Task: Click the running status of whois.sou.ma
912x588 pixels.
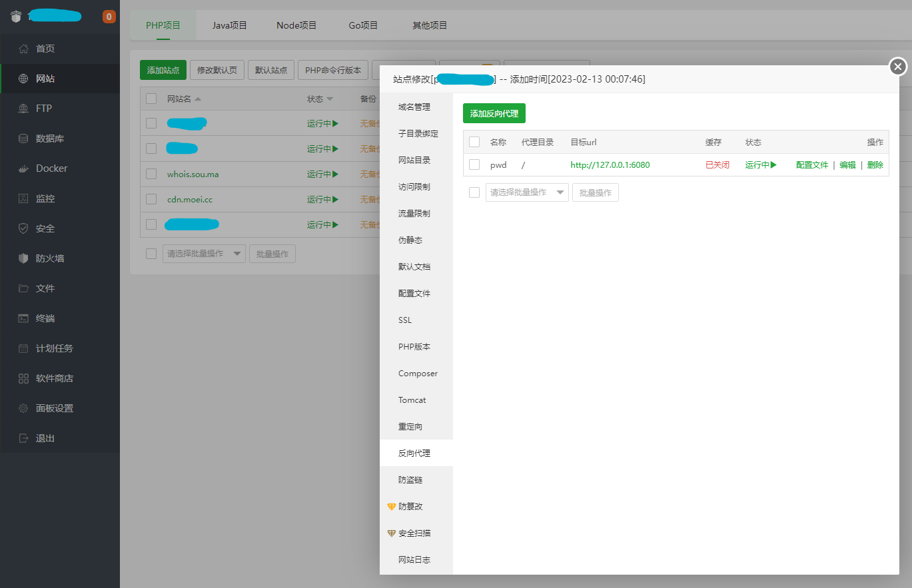Action: pos(323,174)
